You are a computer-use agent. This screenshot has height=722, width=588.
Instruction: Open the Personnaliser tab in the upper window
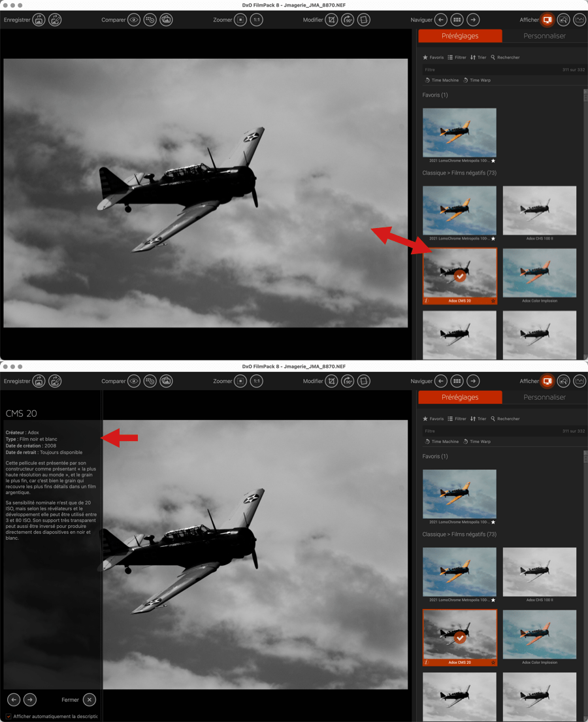tap(544, 36)
